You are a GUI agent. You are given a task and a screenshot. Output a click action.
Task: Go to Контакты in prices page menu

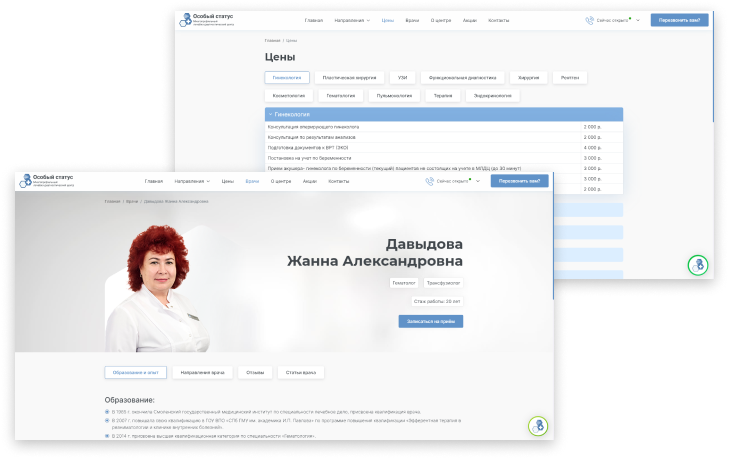pos(498,20)
